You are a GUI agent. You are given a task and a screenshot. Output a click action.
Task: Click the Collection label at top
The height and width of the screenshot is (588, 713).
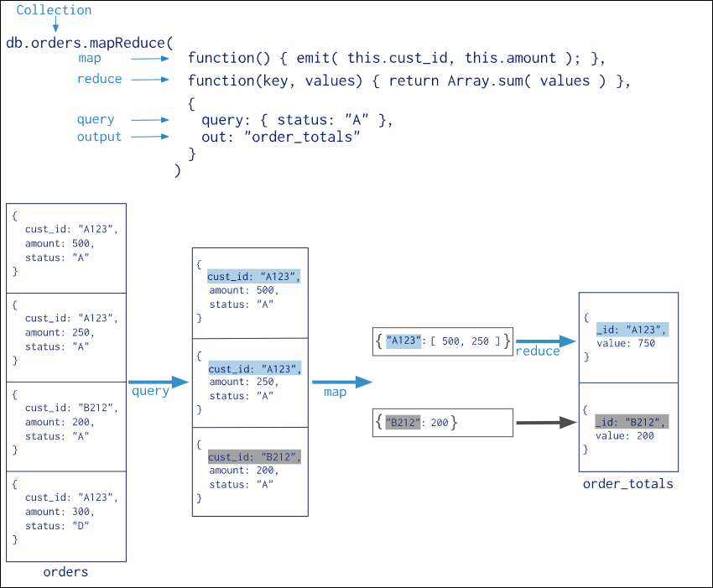point(54,10)
